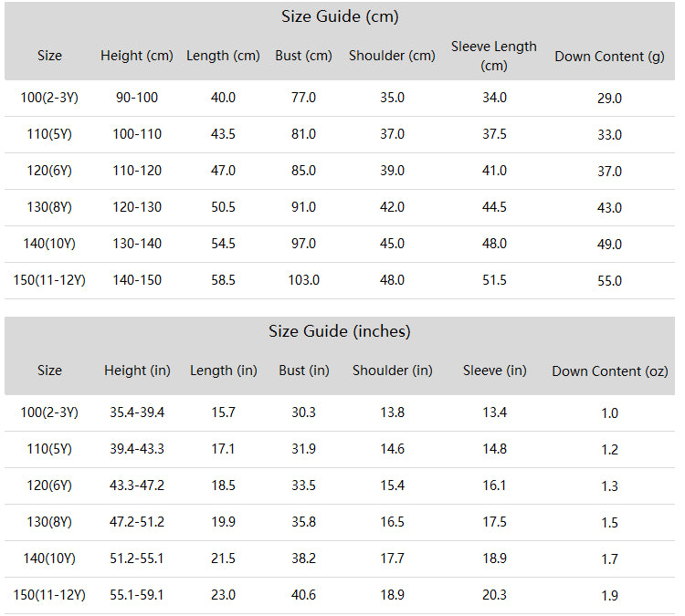Click the length value 23.0
This screenshot has width=685, height=616.
[x=223, y=595]
